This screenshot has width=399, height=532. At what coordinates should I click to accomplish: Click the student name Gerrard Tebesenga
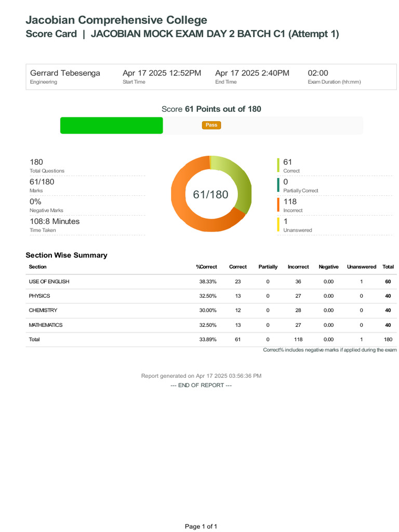pos(65,73)
